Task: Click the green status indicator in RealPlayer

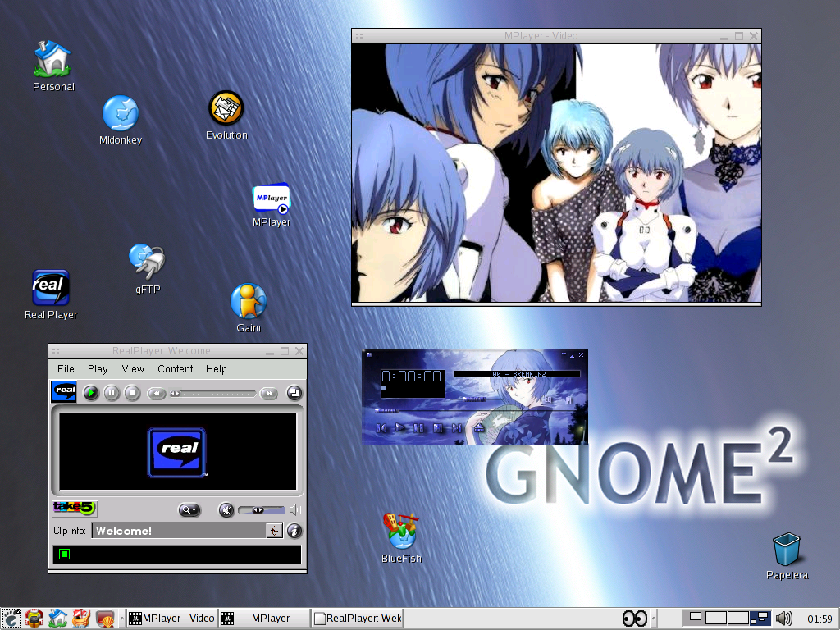Action: tap(64, 554)
